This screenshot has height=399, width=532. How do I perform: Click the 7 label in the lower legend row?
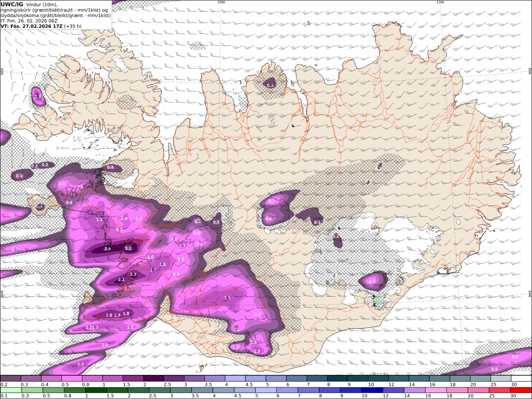click(x=298, y=396)
